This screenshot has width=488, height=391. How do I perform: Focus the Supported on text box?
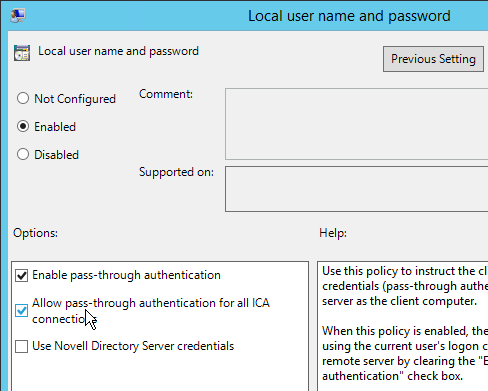[356, 189]
